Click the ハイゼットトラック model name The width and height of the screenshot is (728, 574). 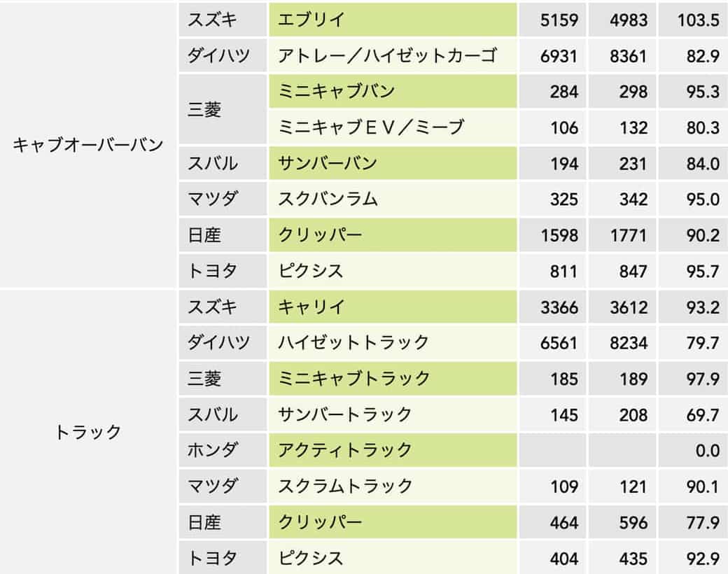[x=353, y=342]
